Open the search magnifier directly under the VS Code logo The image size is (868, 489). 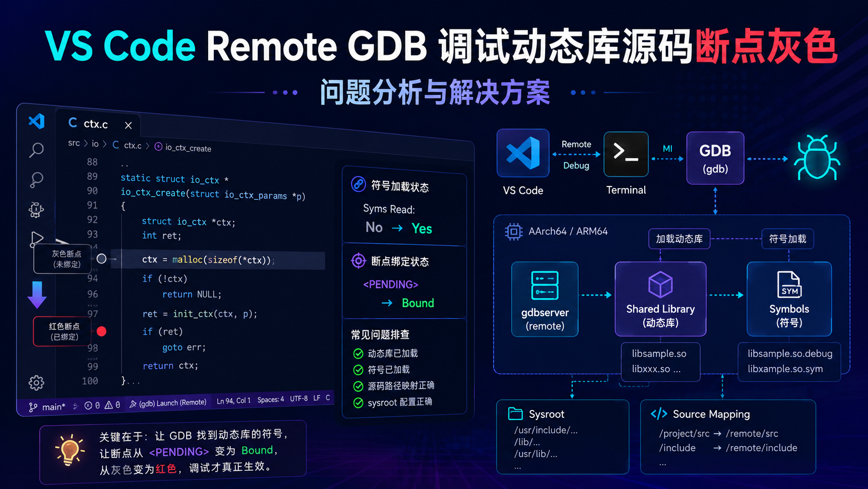(x=36, y=150)
